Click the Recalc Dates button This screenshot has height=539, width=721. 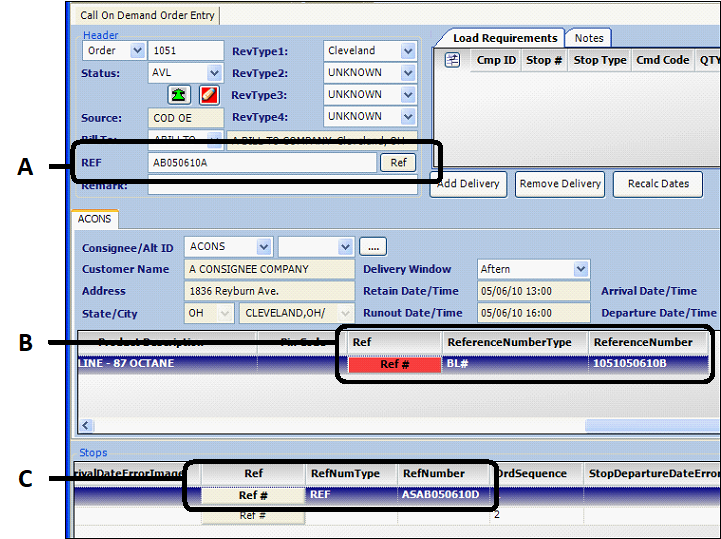tap(658, 184)
